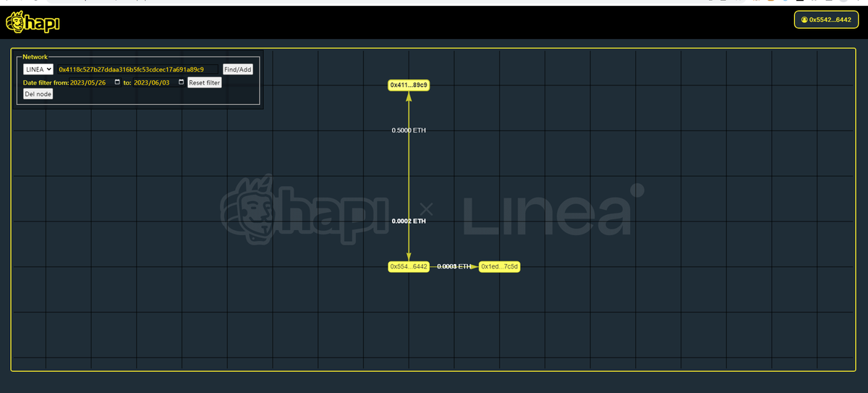Screen dimensions: 868x393
Task: Click the hapi logo in the header
Action: (33, 23)
